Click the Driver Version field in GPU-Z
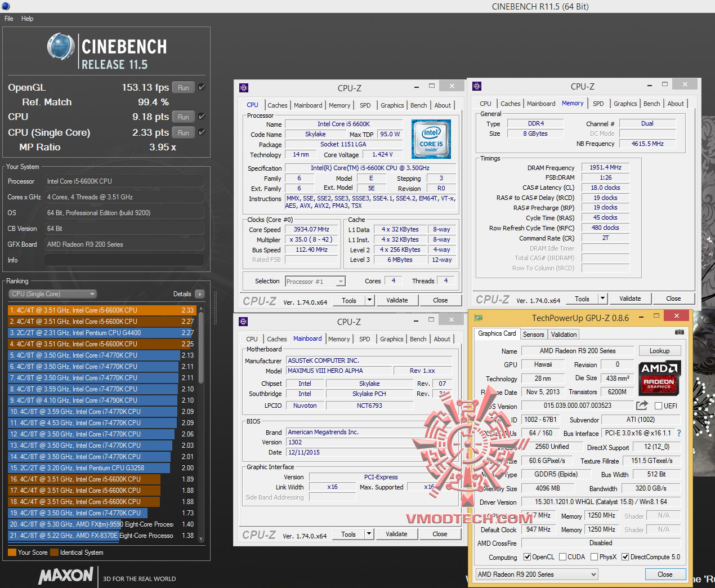Screen dimensions: 715x588 600,502
